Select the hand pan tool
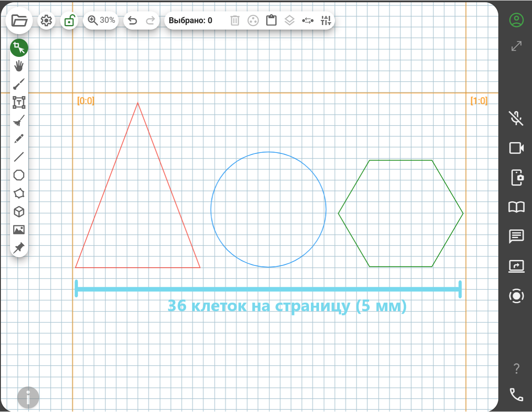Image resolution: width=532 pixels, height=412 pixels. tap(19, 66)
